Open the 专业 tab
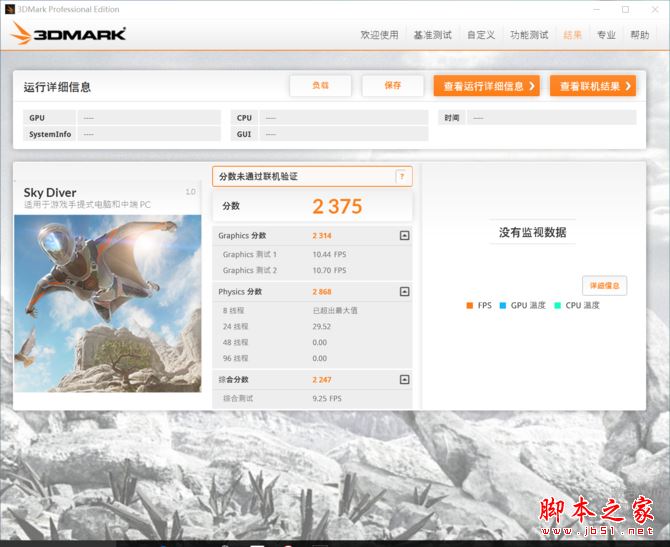 (x=606, y=35)
